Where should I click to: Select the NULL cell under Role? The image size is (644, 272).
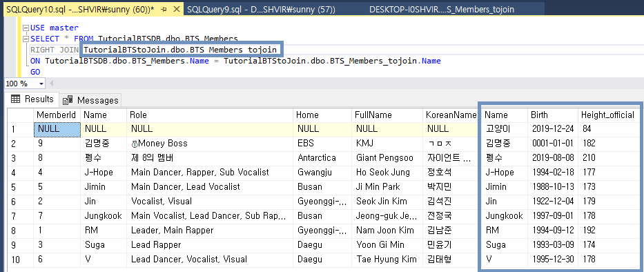pyautogui.click(x=210, y=129)
